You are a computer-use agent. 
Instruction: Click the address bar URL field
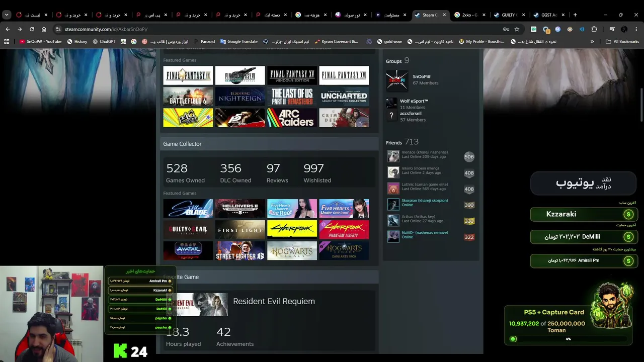tap(282, 29)
